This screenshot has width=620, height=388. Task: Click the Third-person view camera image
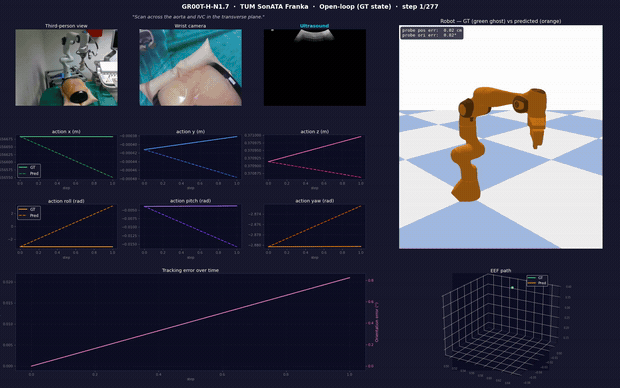click(66, 67)
